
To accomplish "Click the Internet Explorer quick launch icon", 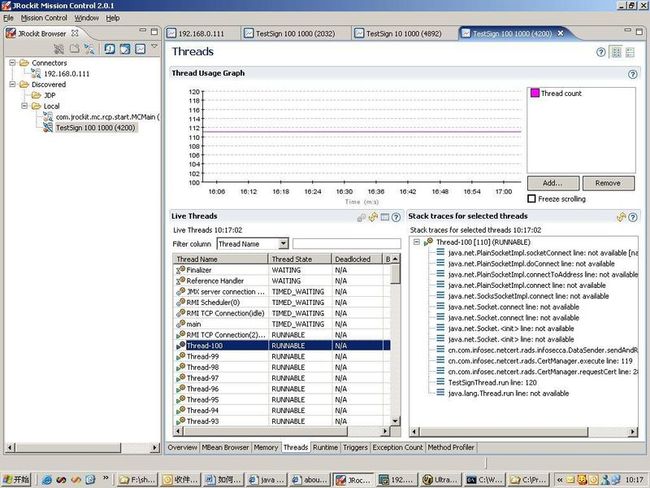I will [47, 480].
